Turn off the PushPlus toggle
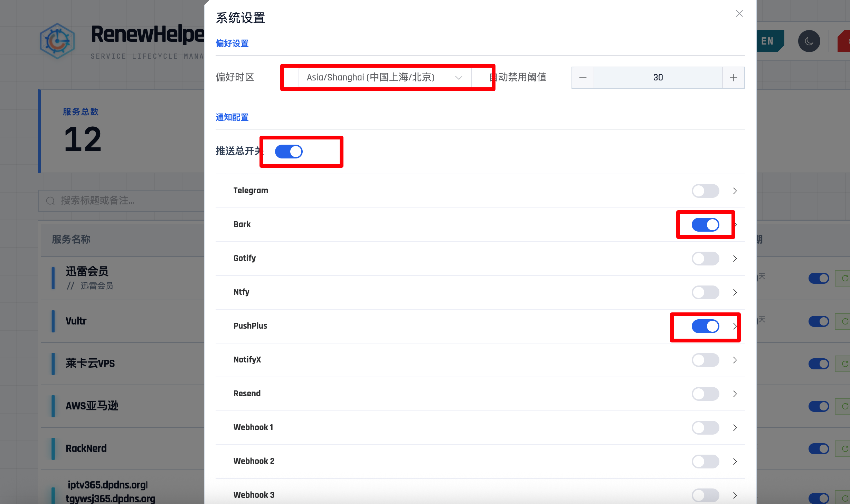Viewport: 850px width, 504px height. click(x=705, y=326)
